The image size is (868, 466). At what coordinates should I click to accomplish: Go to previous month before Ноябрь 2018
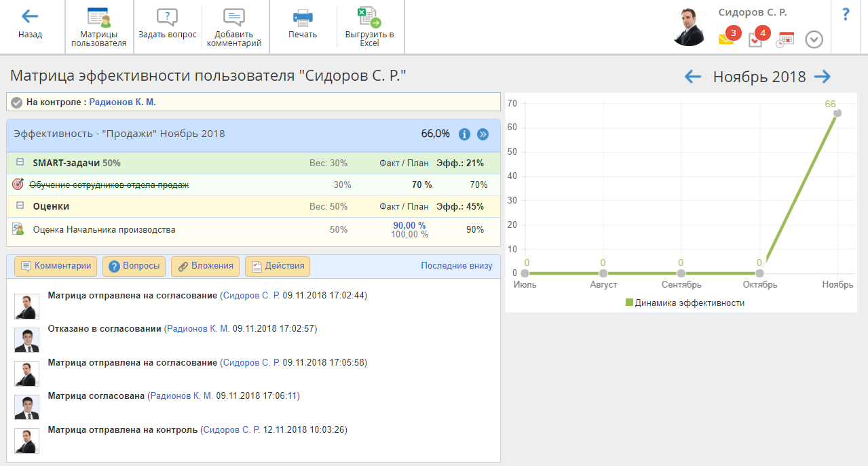(x=692, y=77)
